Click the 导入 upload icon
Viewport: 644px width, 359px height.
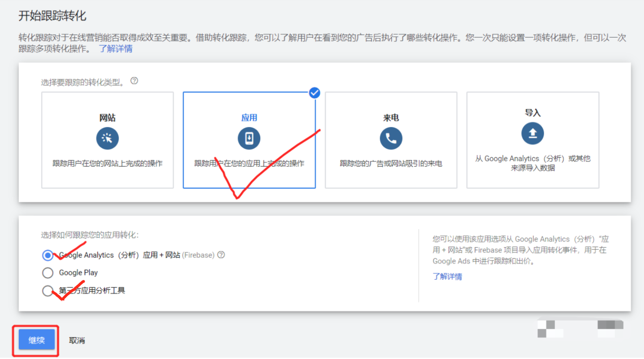[532, 133]
